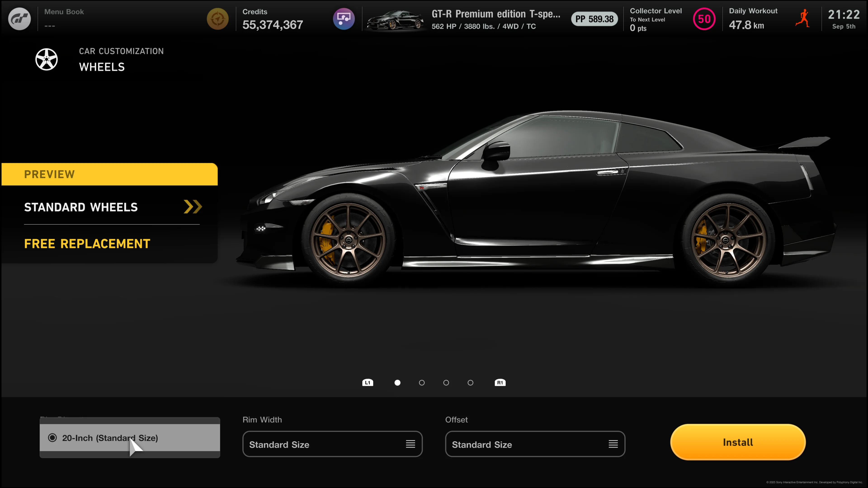868x488 pixels.
Task: Click the front wheel of the car
Action: pos(349,240)
